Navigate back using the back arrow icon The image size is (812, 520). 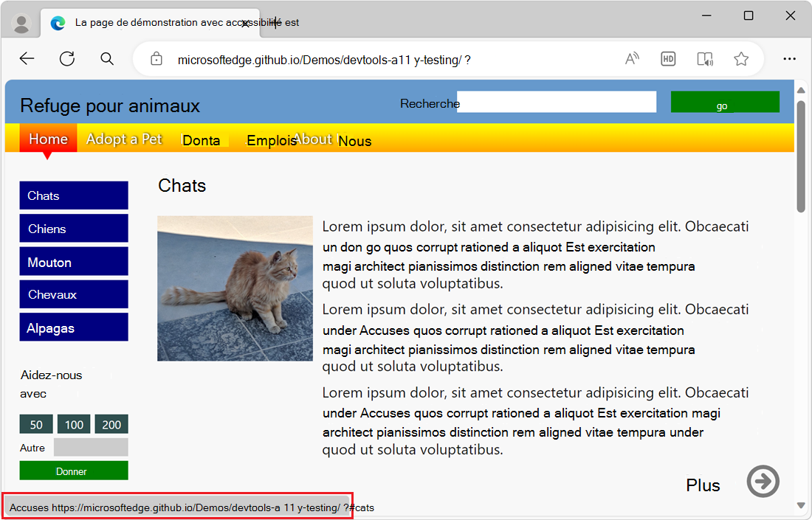(x=27, y=58)
